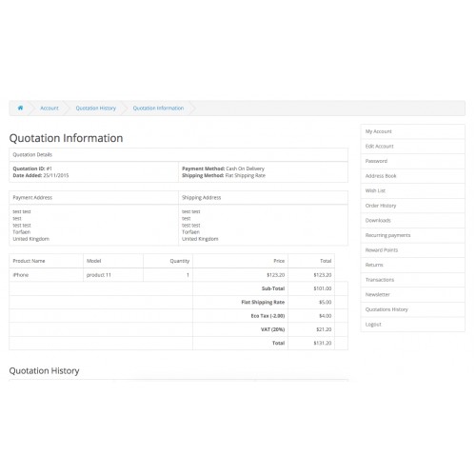Image resolution: width=476 pixels, height=476 pixels.
Task: Open Recurring payments sidebar item
Action: (413, 235)
